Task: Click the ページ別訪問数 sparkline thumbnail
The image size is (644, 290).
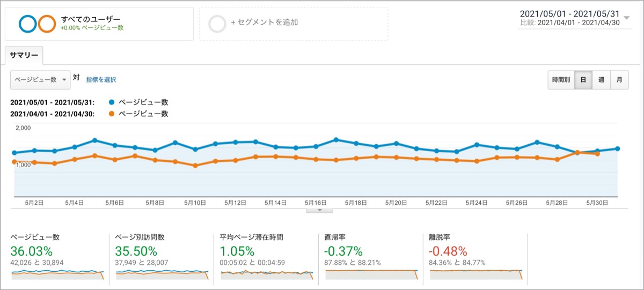Action: 162,274
